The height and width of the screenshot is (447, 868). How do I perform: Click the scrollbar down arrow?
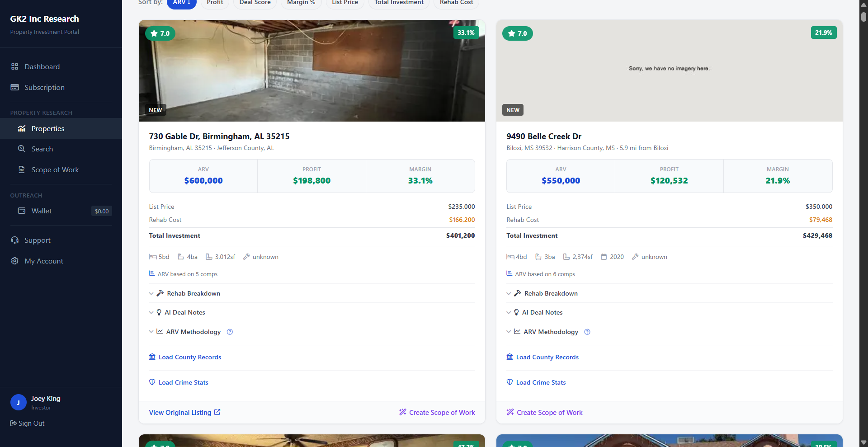863,442
